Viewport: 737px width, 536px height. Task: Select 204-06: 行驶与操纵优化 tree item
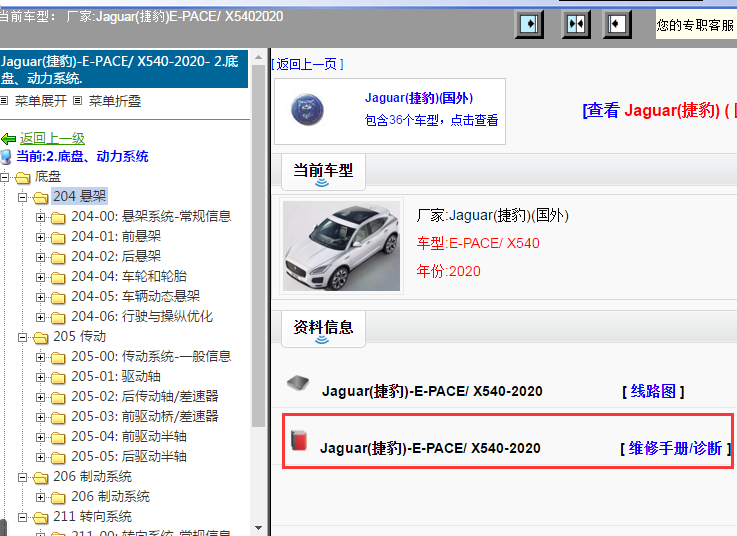click(x=142, y=316)
